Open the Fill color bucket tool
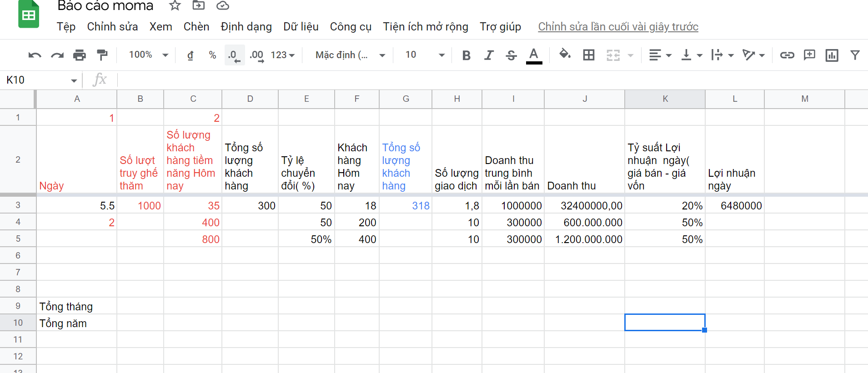The image size is (868, 373). [565, 55]
